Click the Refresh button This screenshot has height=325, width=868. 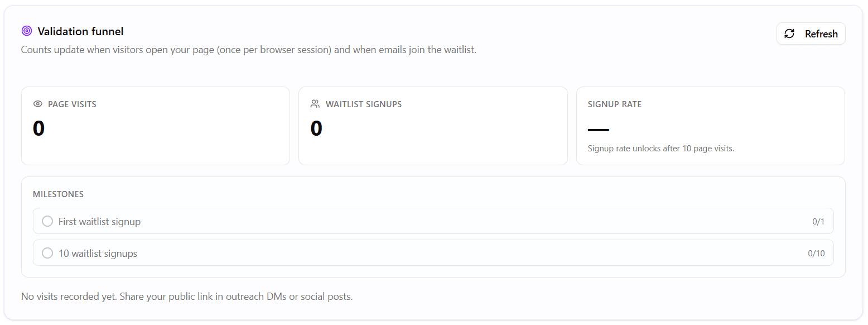pos(811,34)
